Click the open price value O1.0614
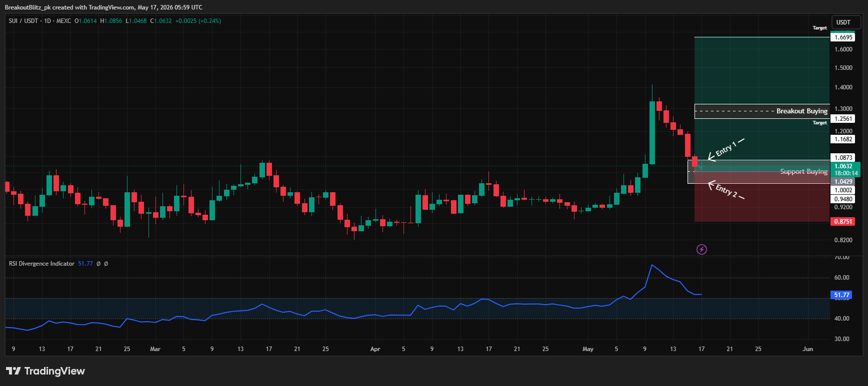 [x=85, y=21]
